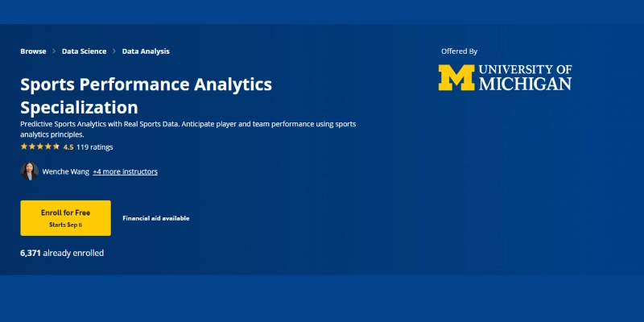This screenshot has height=322, width=644.
Task: Click the Browse breadcrumb link
Action: (33, 52)
